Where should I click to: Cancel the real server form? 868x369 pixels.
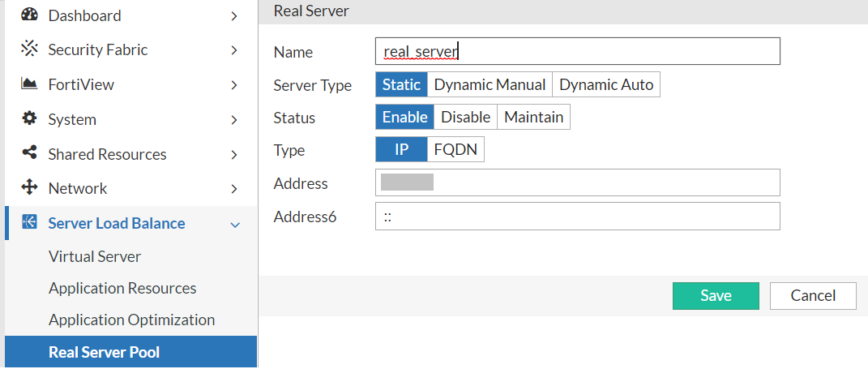click(813, 296)
